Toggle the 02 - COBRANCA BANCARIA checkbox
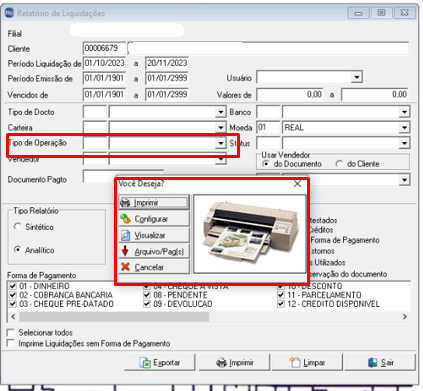The width and height of the screenshot is (423, 391). 13,295
